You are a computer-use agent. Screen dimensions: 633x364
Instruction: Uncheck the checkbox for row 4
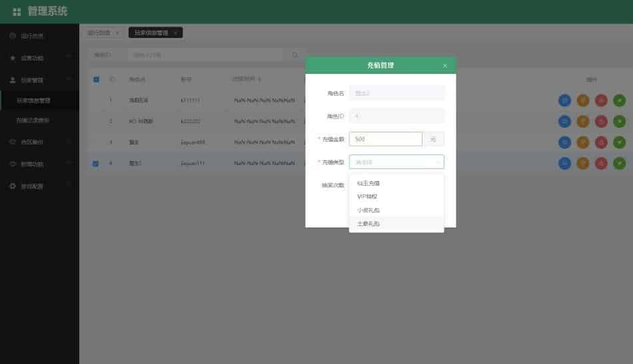(x=96, y=164)
